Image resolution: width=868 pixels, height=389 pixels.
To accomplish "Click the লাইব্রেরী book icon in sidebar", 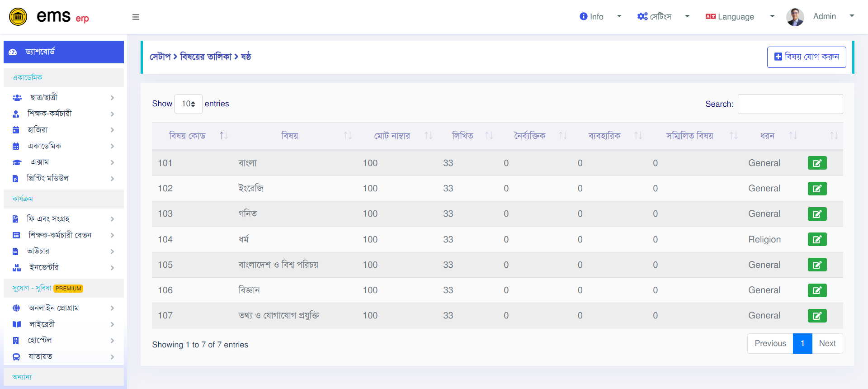I will click(x=17, y=324).
